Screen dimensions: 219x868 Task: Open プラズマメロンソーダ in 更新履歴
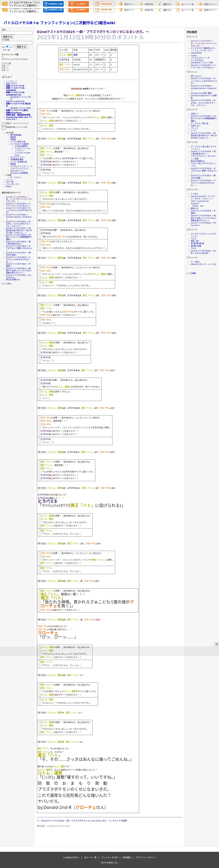[x=200, y=58]
